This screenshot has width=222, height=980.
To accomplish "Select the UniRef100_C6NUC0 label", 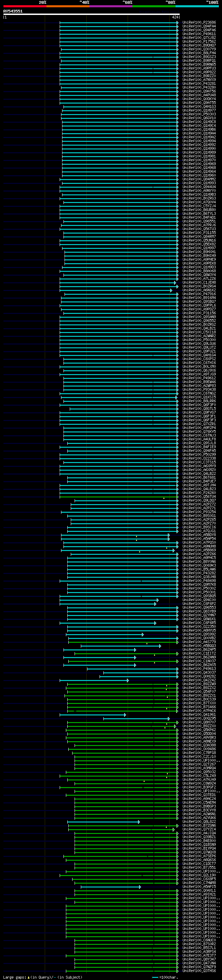I will pyautogui.click(x=199, y=940).
